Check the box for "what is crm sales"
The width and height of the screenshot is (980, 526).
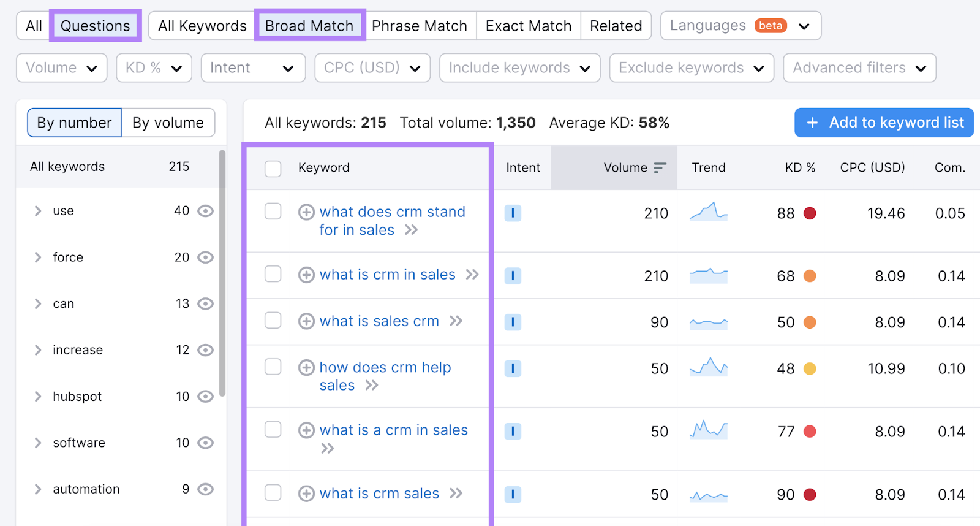pyautogui.click(x=273, y=493)
